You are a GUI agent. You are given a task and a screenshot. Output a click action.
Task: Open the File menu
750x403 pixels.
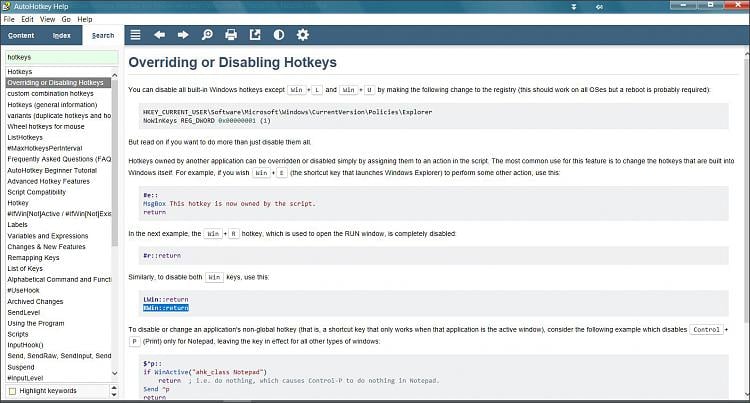click(x=9, y=19)
